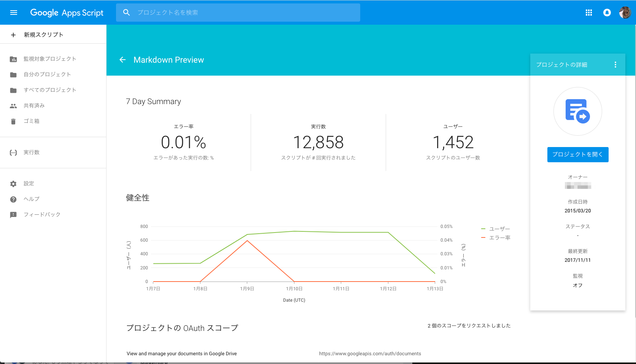This screenshot has height=364, width=636.
Task: Open the ゴミ箱 (Trash)
Action: 31,121
